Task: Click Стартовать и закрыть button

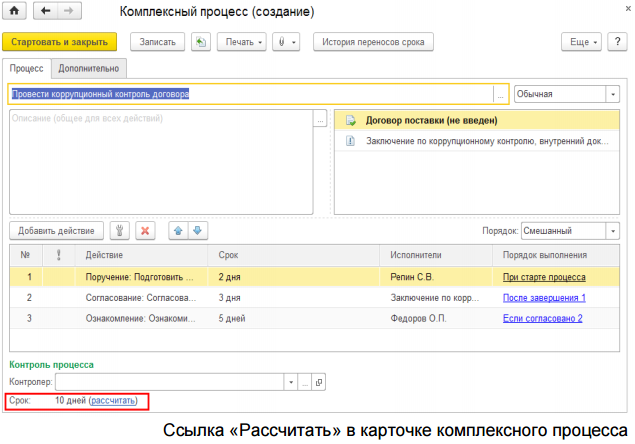Action: coord(60,42)
